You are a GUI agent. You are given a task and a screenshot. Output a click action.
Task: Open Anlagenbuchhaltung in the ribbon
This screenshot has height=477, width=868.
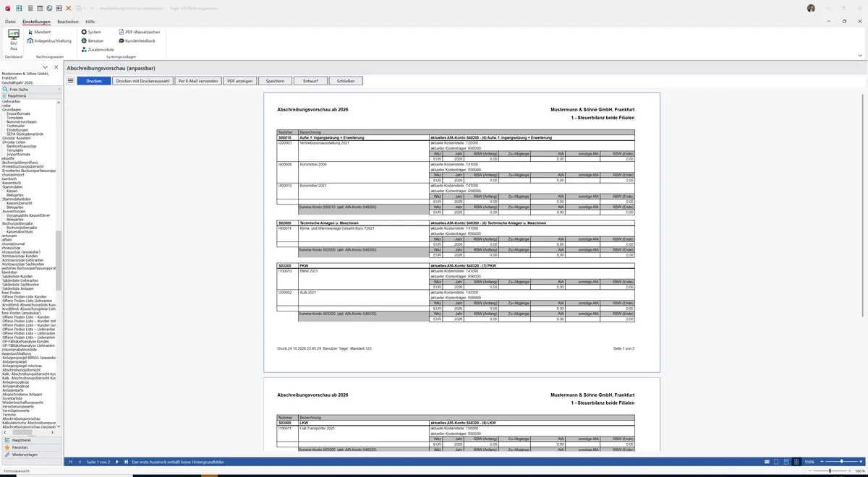pyautogui.click(x=49, y=41)
